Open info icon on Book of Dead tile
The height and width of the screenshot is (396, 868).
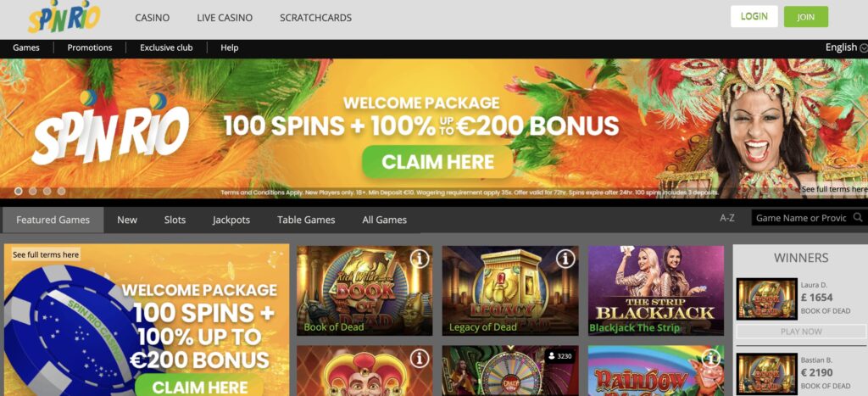point(420,259)
